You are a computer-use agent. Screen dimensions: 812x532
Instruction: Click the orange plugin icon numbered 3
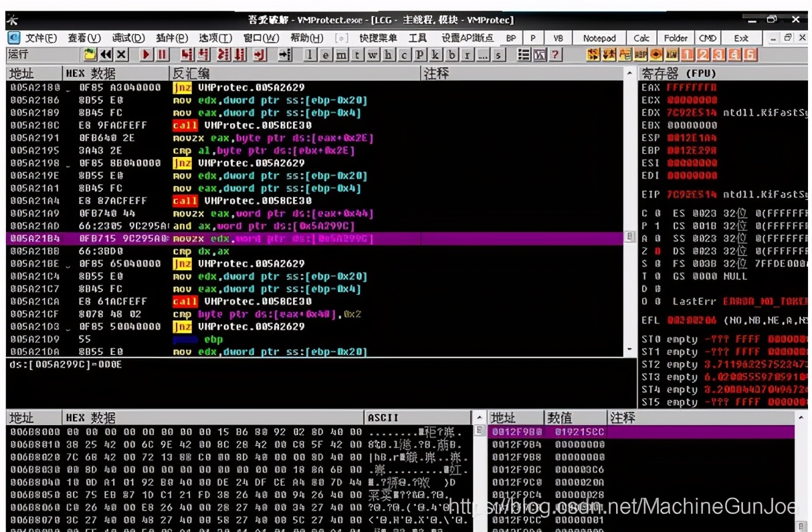point(719,55)
